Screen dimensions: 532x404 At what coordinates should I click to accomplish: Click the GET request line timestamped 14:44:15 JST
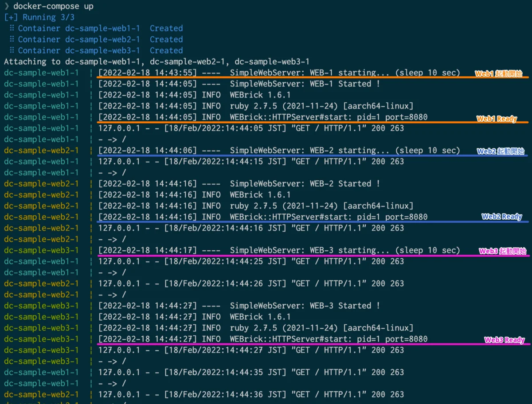204,161
